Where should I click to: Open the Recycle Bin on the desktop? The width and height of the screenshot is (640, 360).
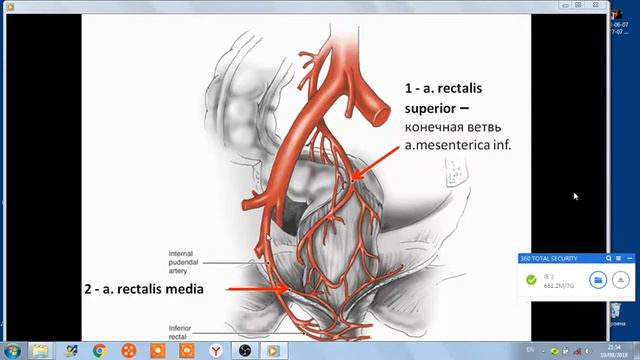pos(616,314)
